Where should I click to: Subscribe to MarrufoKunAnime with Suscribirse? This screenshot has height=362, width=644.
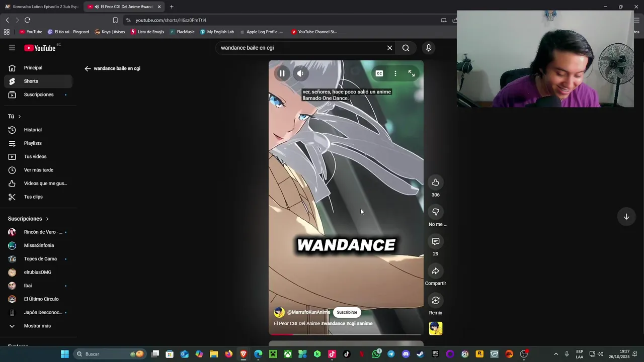tap(347, 312)
